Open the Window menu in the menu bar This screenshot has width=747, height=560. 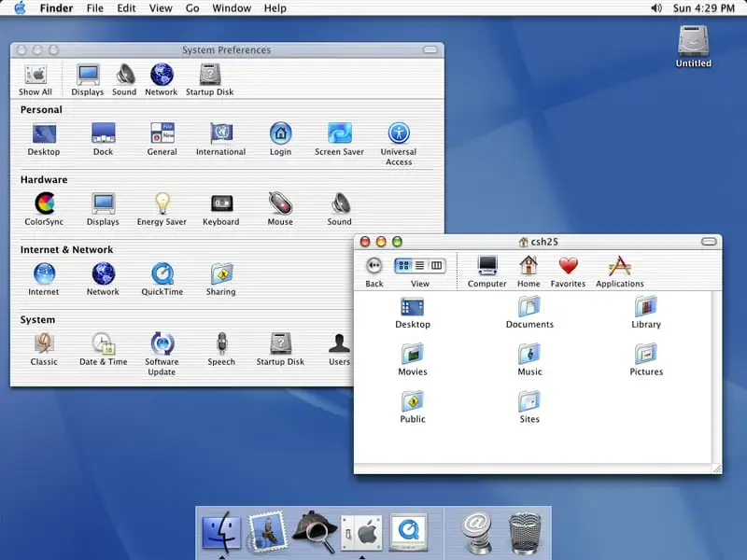pos(232,8)
